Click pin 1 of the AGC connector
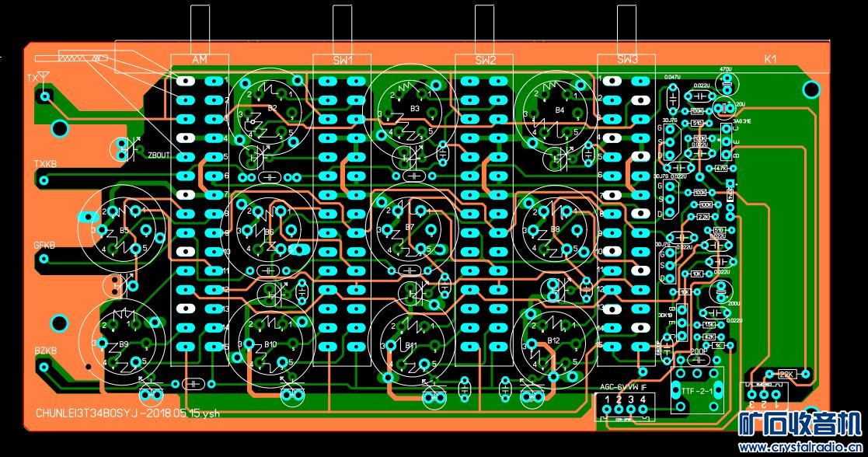The height and width of the screenshot is (457, 868). [x=607, y=410]
